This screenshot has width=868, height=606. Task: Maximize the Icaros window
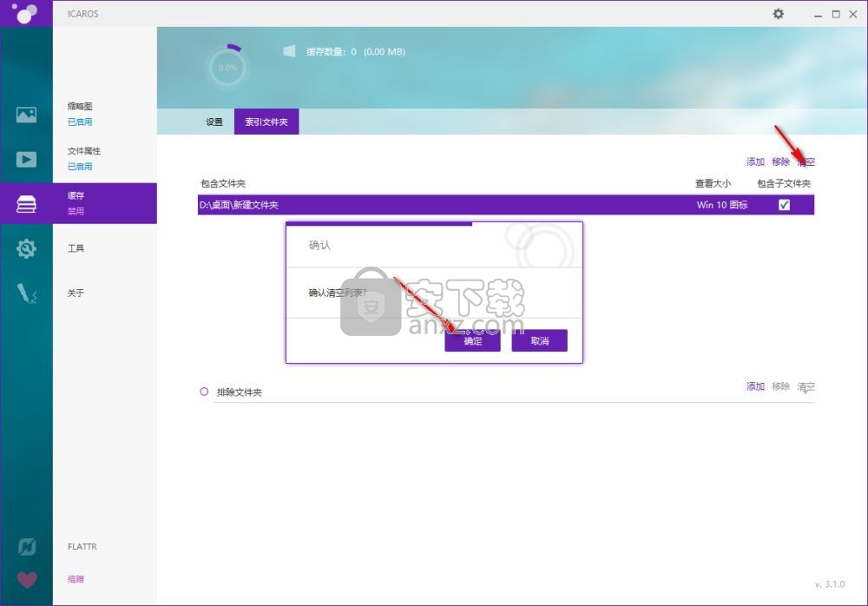836,15
